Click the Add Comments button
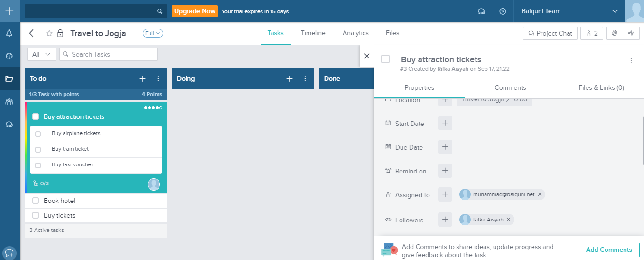This screenshot has height=260, width=644. [x=609, y=250]
